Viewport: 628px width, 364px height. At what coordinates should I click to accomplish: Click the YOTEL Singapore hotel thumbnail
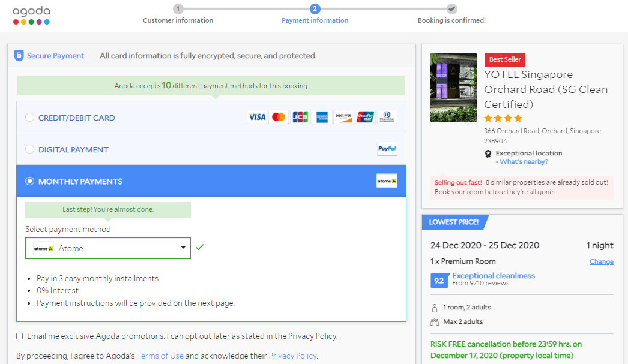(453, 88)
